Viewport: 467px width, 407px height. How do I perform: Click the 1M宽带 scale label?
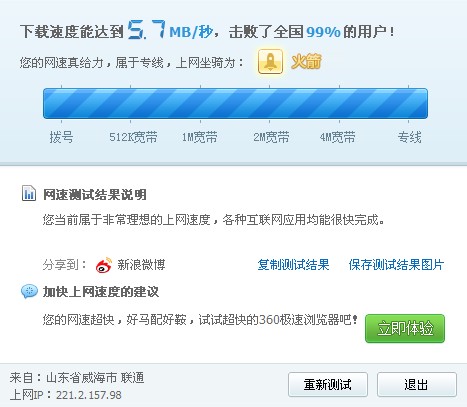[200, 137]
